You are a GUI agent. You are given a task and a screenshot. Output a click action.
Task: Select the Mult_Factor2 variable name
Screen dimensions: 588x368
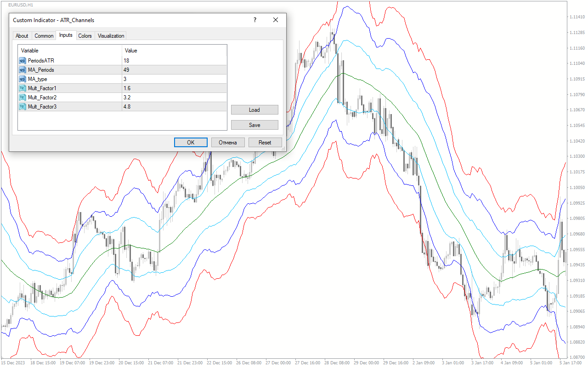[42, 97]
